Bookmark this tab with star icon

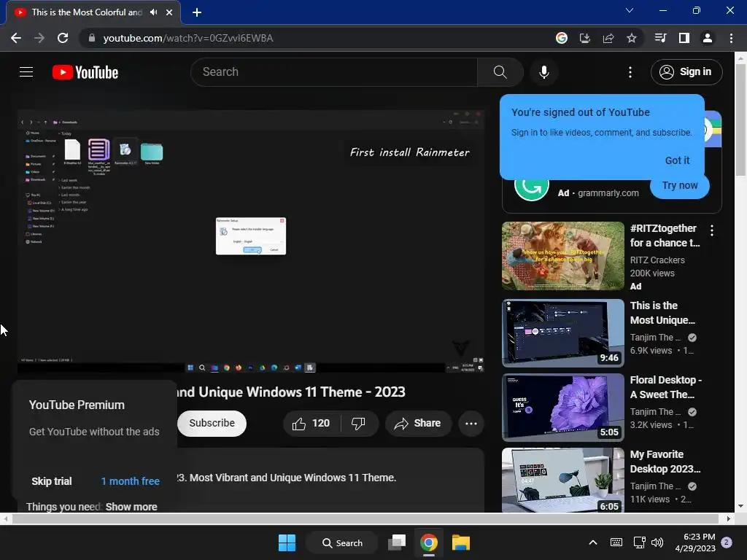[x=632, y=38]
